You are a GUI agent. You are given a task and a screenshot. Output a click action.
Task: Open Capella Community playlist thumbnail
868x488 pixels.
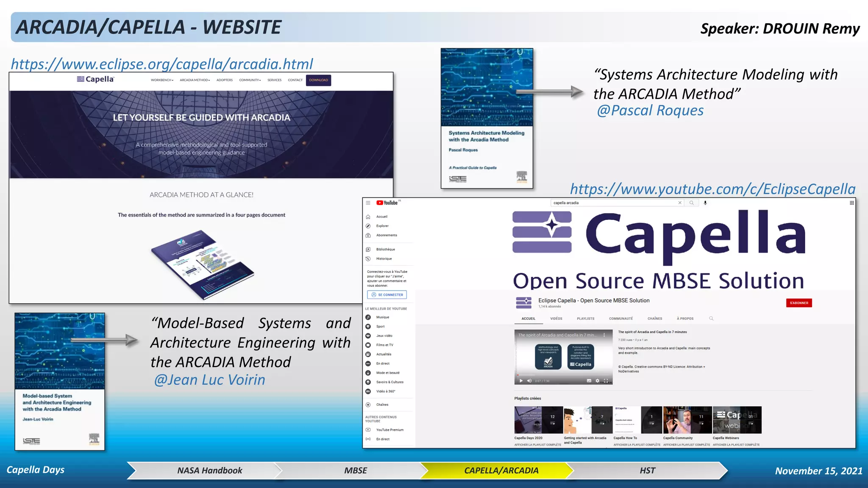[687, 420]
